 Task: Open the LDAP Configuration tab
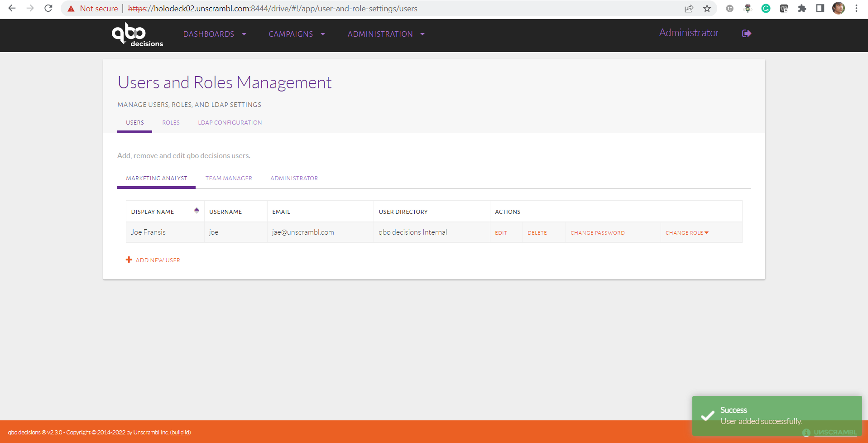tap(230, 123)
